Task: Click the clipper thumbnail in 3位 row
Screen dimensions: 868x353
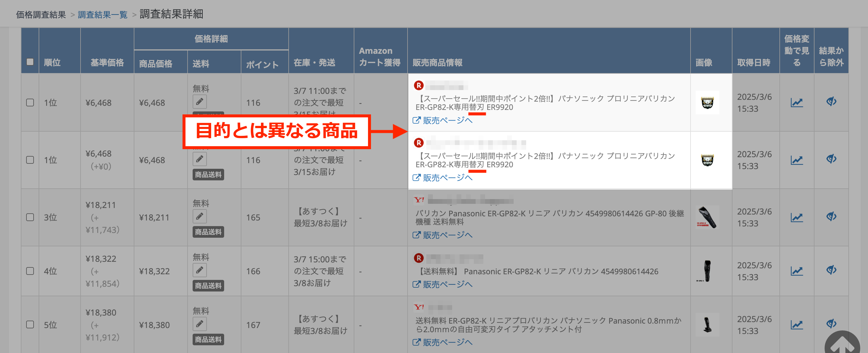Action: click(x=707, y=217)
